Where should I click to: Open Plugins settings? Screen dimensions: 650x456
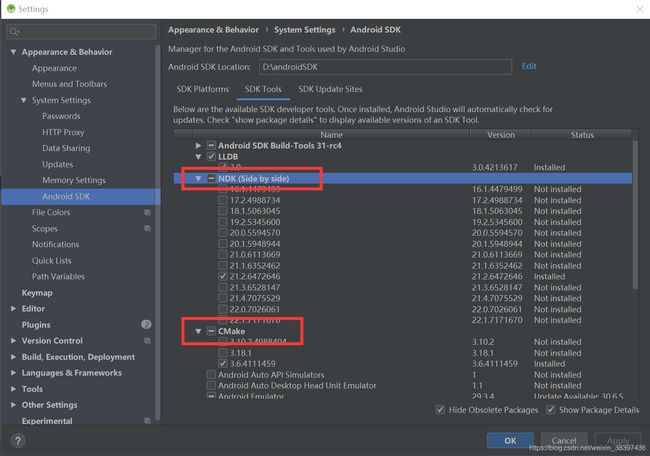pyautogui.click(x=36, y=325)
